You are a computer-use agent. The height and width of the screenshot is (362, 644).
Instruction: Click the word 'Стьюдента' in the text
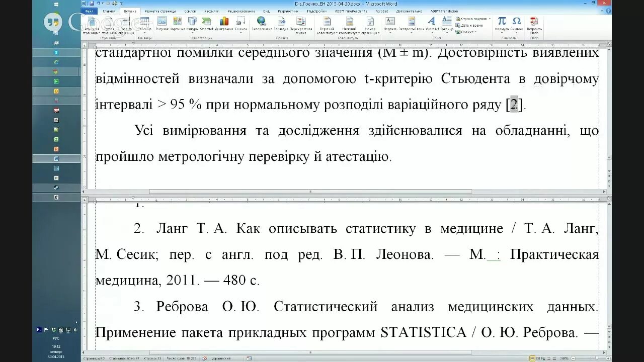coord(474,79)
